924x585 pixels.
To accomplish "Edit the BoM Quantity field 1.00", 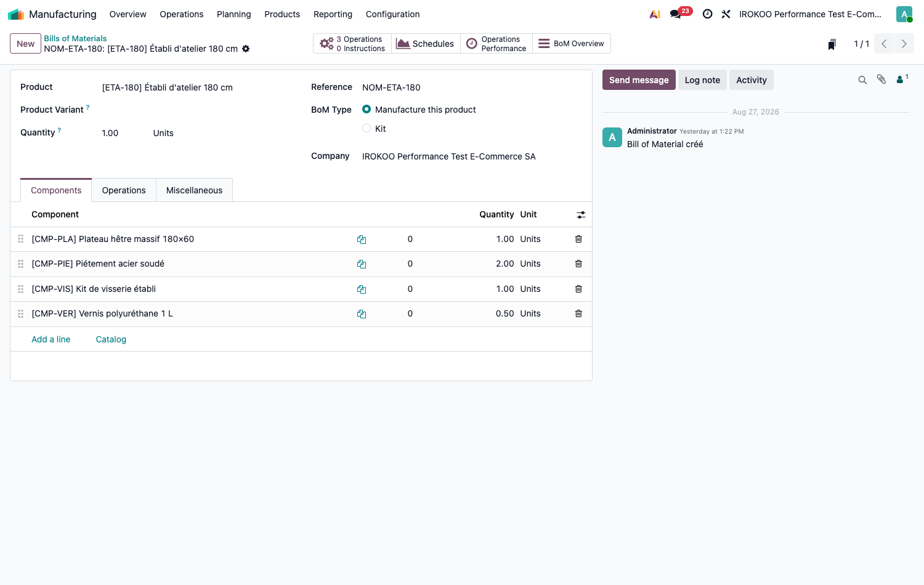I will tap(123, 133).
